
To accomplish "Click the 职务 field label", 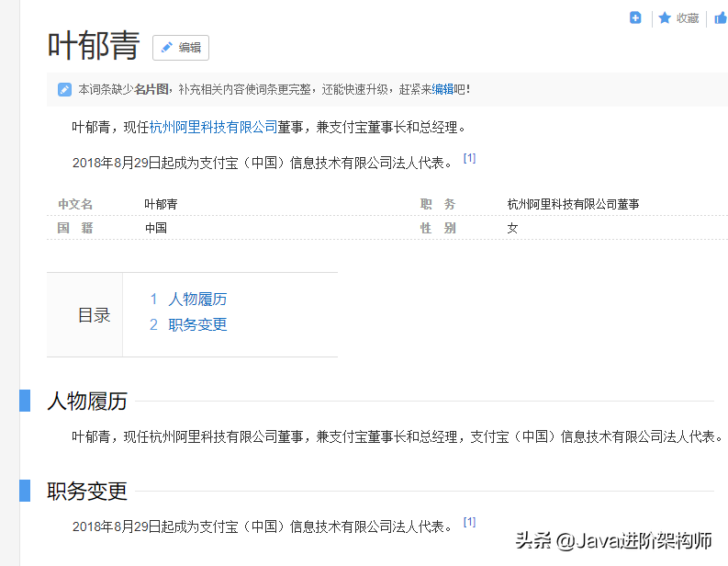I will 438,204.
